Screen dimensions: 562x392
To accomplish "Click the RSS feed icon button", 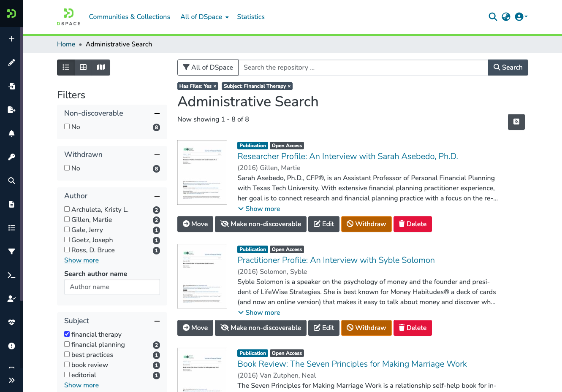I will [x=516, y=122].
